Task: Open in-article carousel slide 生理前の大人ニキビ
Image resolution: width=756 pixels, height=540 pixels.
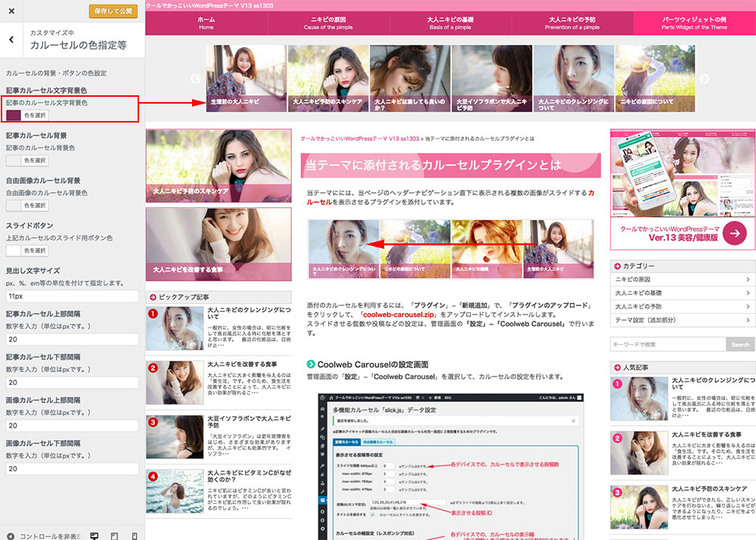Action: 559,250
